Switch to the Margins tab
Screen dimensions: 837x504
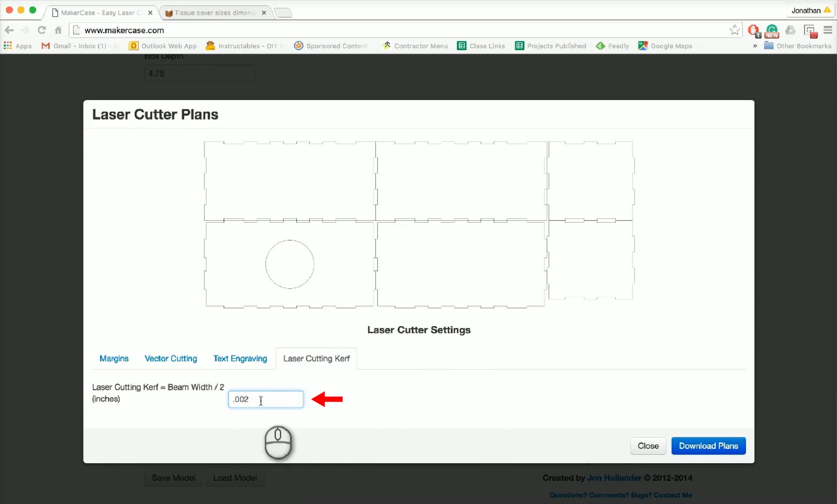(x=114, y=358)
